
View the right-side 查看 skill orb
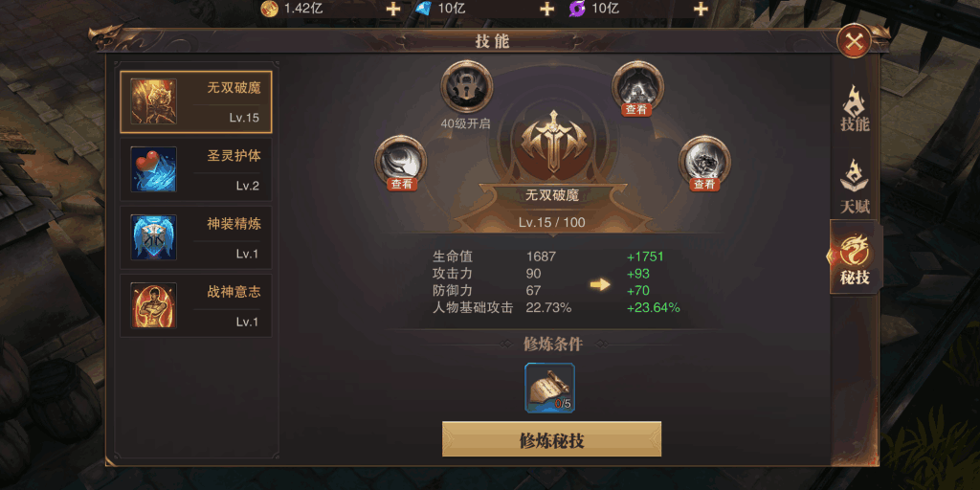pos(704,163)
